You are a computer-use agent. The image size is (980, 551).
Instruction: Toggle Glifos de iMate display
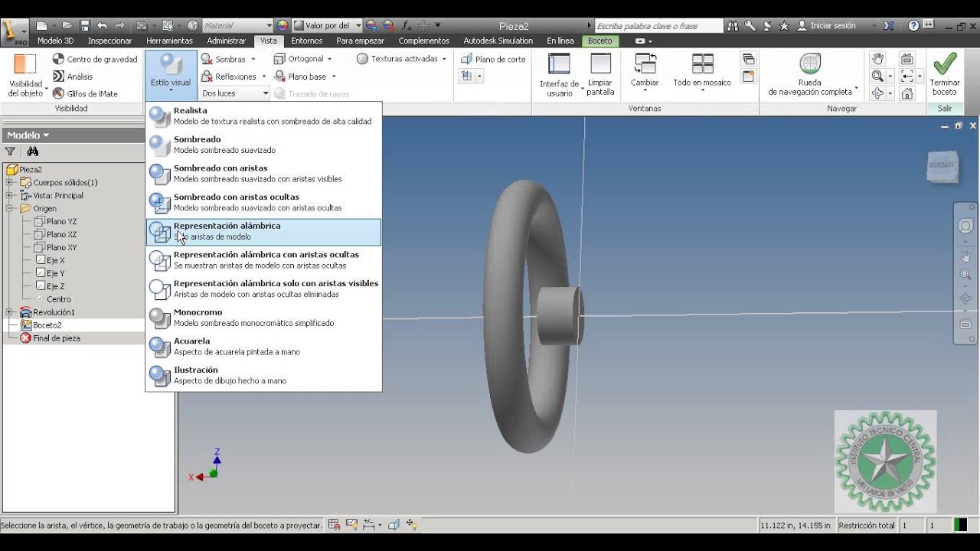coord(85,93)
